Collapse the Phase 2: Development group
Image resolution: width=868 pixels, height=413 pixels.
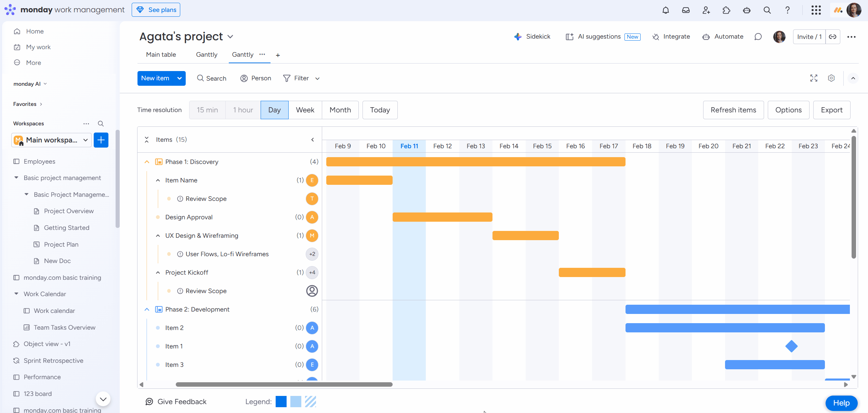[x=147, y=309]
